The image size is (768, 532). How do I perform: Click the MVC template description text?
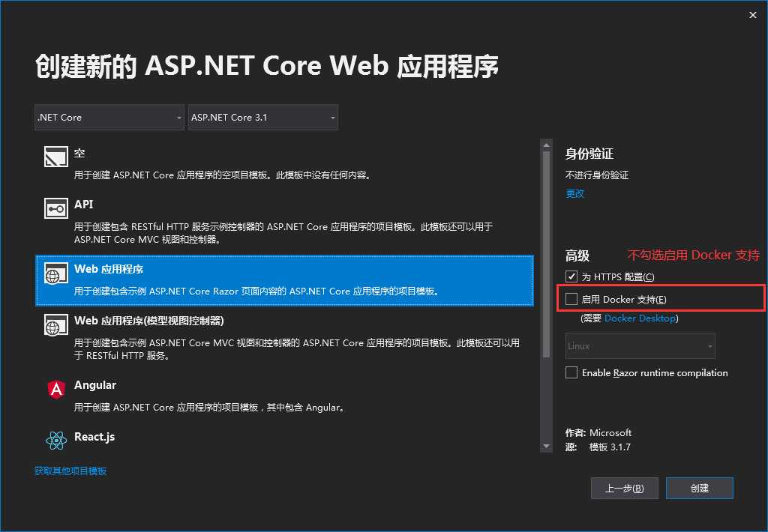pyautogui.click(x=297, y=349)
